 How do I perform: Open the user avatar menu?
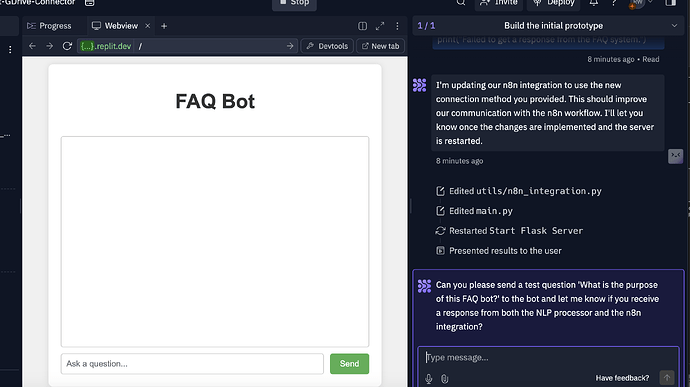click(x=639, y=3)
